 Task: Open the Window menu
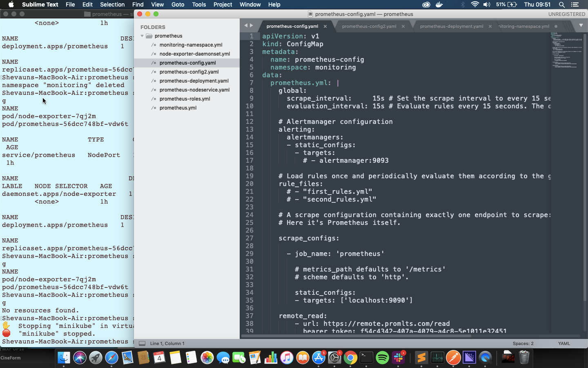pyautogui.click(x=250, y=4)
